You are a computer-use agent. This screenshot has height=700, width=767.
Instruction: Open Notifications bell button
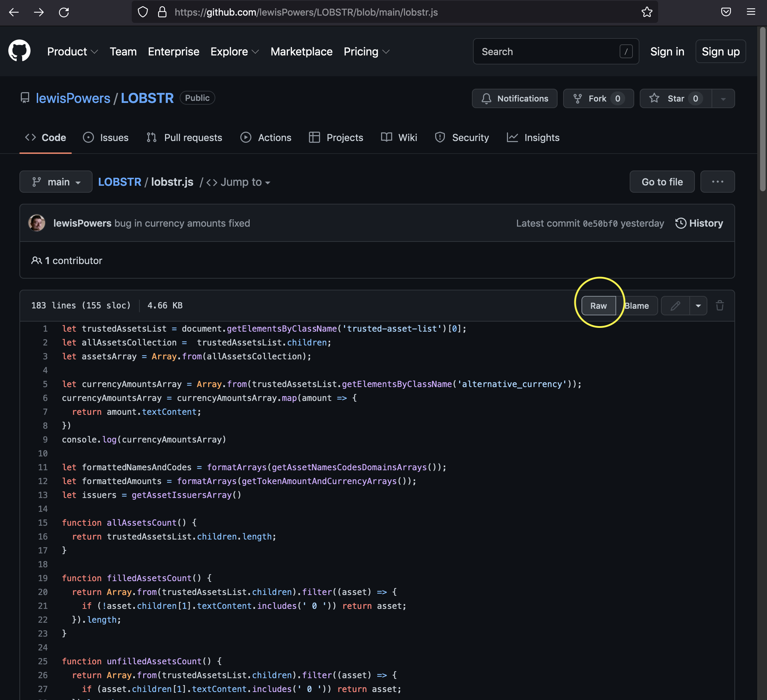514,98
